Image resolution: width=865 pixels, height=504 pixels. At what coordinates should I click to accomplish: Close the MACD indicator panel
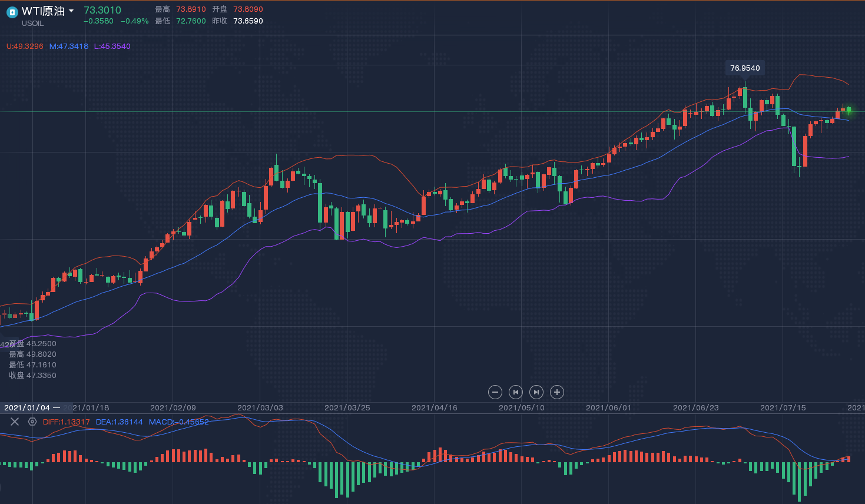(x=15, y=422)
